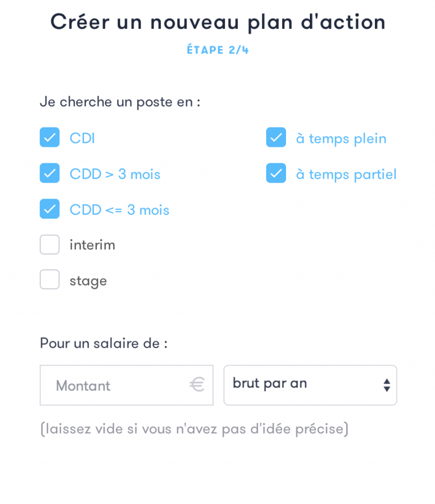Click the ÉTAPE 2/4 step indicator
435x504 pixels.
point(217,50)
